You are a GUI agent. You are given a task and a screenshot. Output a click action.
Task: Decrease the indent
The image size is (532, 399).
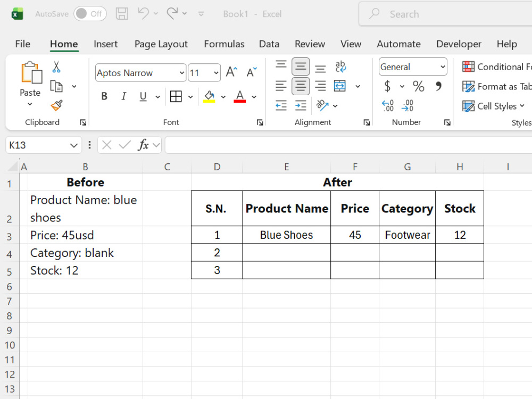(281, 106)
